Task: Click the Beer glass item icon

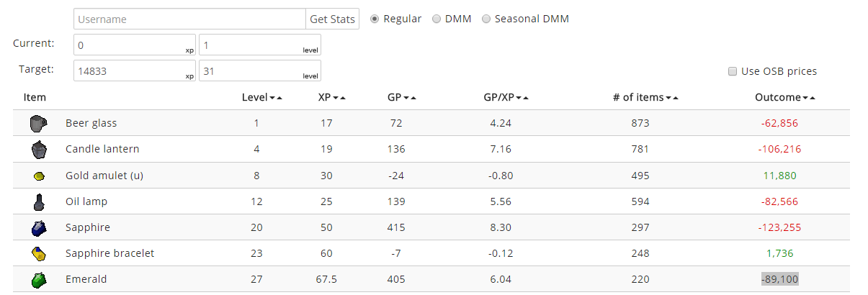Action: point(38,124)
